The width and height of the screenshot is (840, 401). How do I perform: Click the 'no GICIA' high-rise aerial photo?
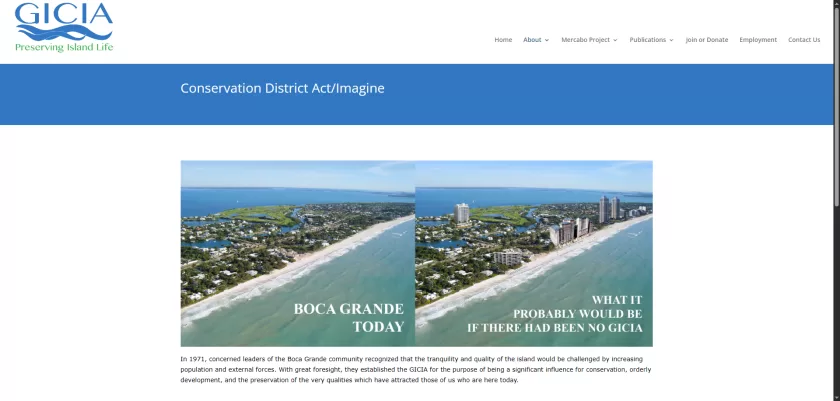pyautogui.click(x=533, y=230)
